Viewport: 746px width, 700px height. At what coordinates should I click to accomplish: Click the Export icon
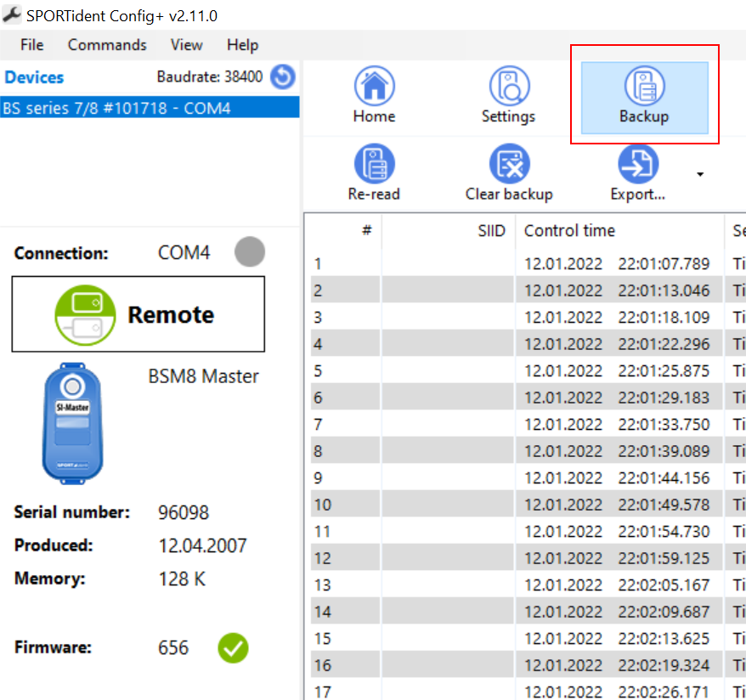[x=637, y=164]
